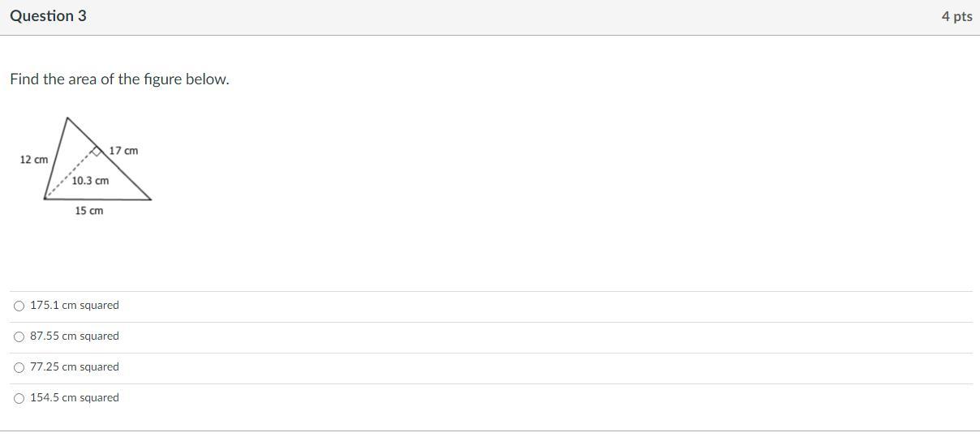This screenshot has width=980, height=437.
Task: Pick the 154.5 cm squared radio button
Action: pyautogui.click(x=19, y=398)
